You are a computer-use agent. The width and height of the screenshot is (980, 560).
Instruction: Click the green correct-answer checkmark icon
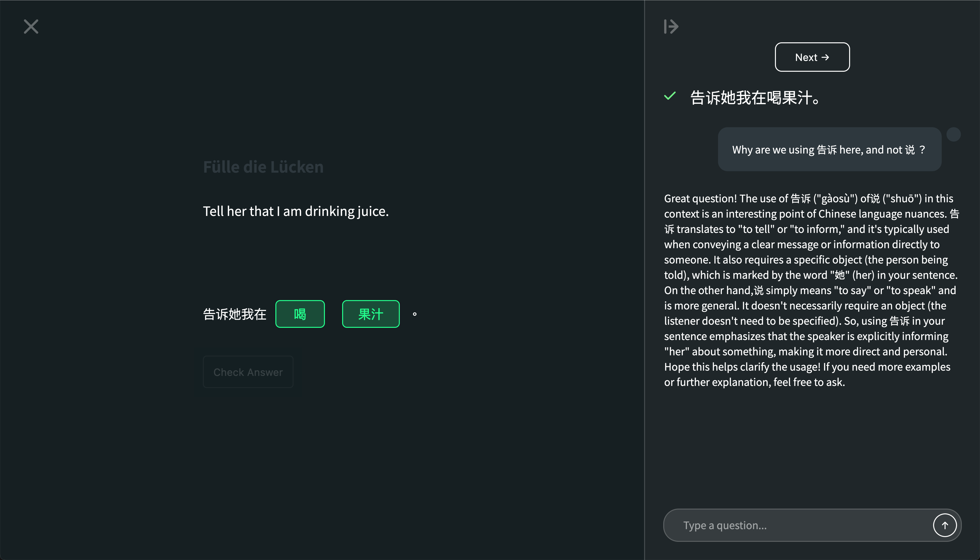pyautogui.click(x=670, y=96)
